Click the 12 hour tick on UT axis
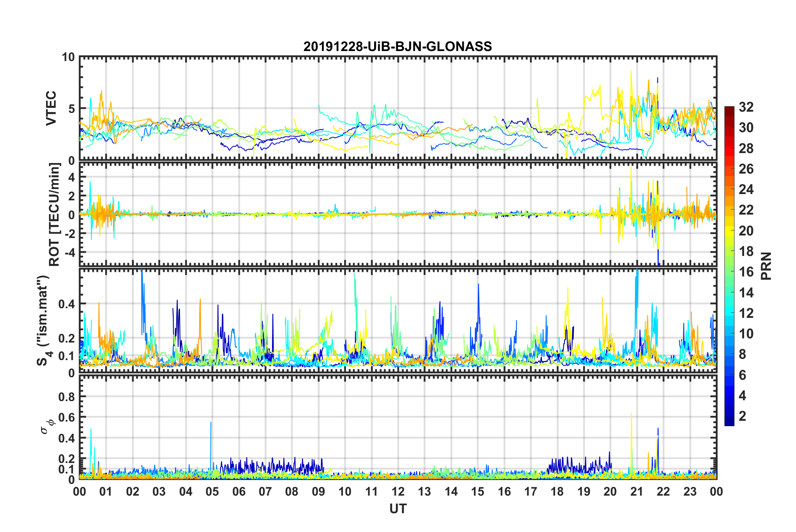The height and width of the screenshot is (532, 796). point(398,491)
